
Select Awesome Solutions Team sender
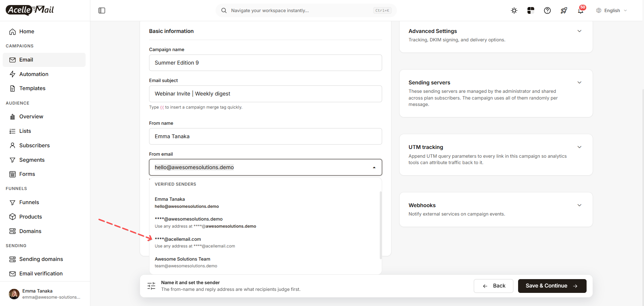265,262
